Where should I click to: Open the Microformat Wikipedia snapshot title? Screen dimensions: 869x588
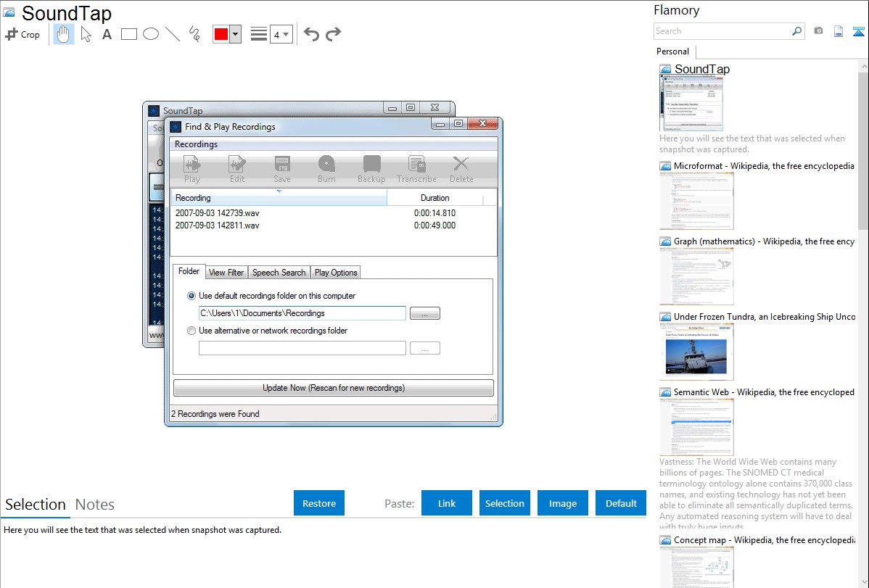coord(764,166)
